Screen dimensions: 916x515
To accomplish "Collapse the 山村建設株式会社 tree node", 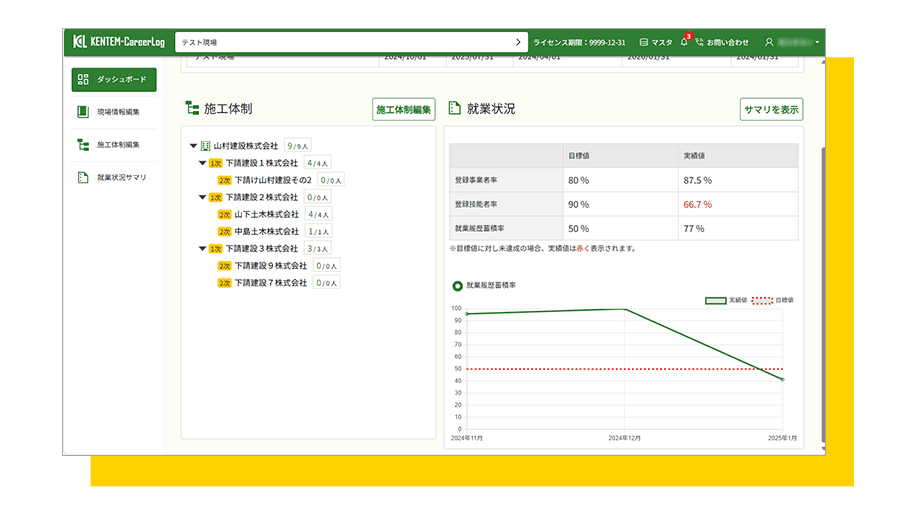I will tap(193, 146).
